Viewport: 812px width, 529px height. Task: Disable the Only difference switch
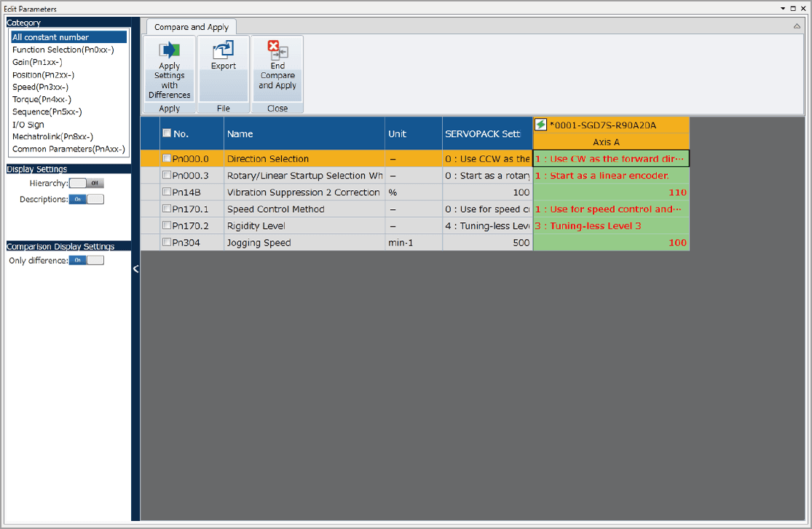(87, 260)
